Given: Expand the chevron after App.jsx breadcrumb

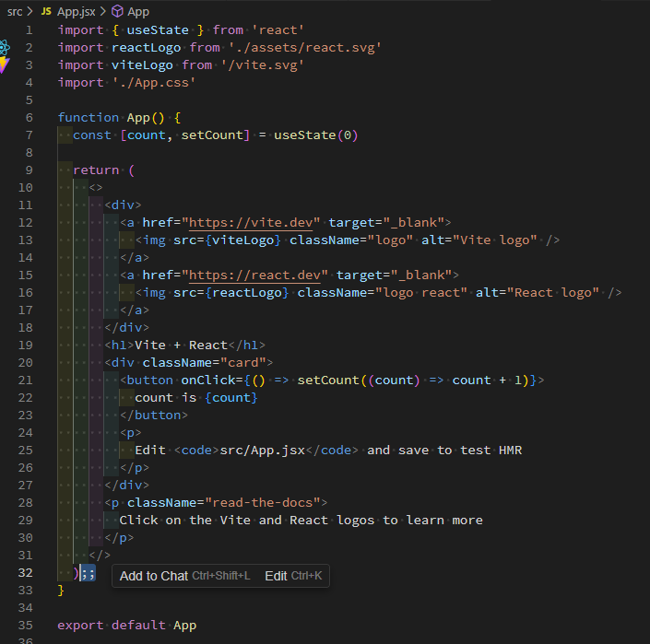Looking at the screenshot, I should click(x=102, y=11).
